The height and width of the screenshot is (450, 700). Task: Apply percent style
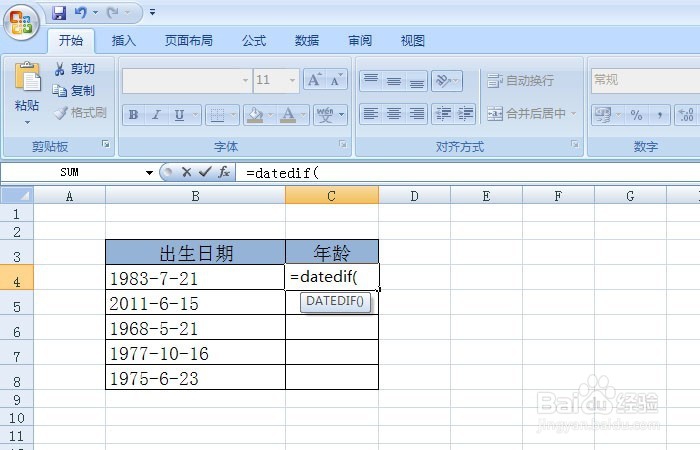637,115
